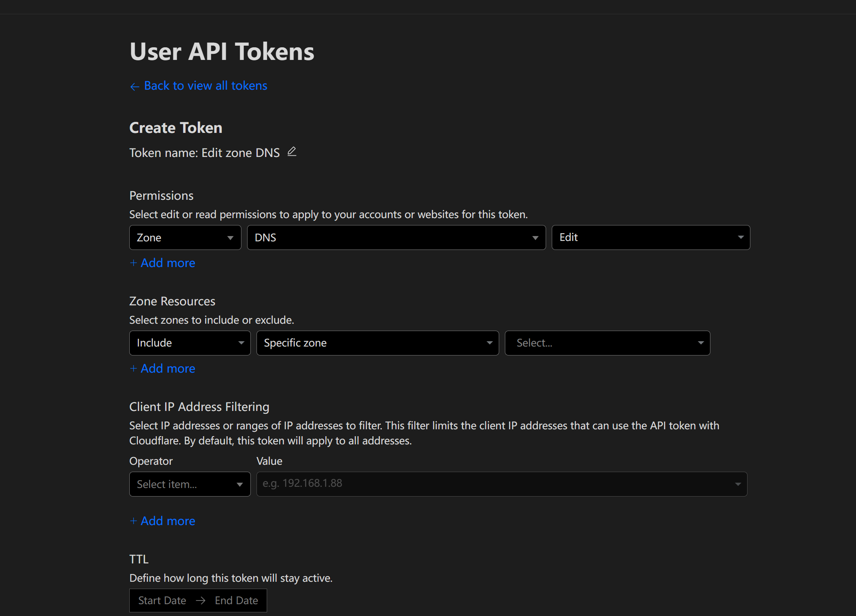Image resolution: width=856 pixels, height=616 pixels.
Task: Open the Select... zone picker dropdown
Action: tap(607, 343)
